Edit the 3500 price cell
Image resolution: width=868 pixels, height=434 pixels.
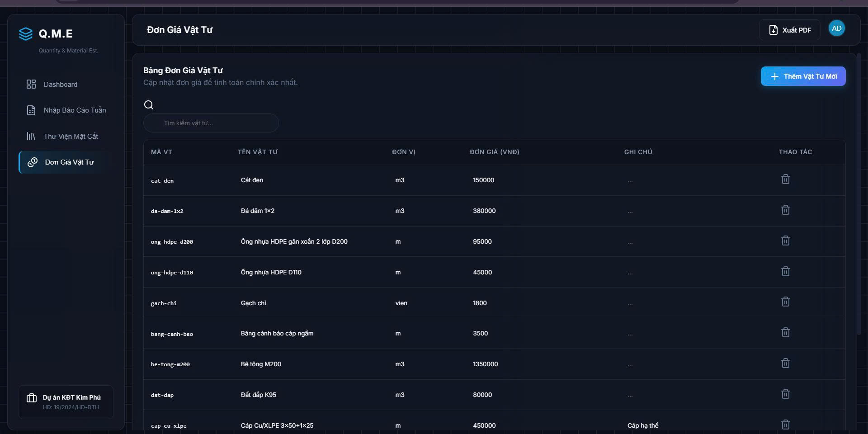480,333
